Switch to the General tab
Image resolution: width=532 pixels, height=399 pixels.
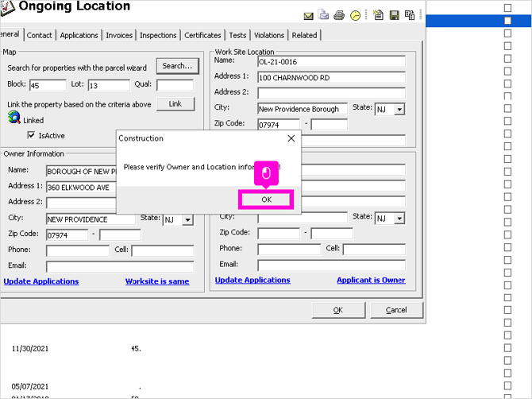10,34
